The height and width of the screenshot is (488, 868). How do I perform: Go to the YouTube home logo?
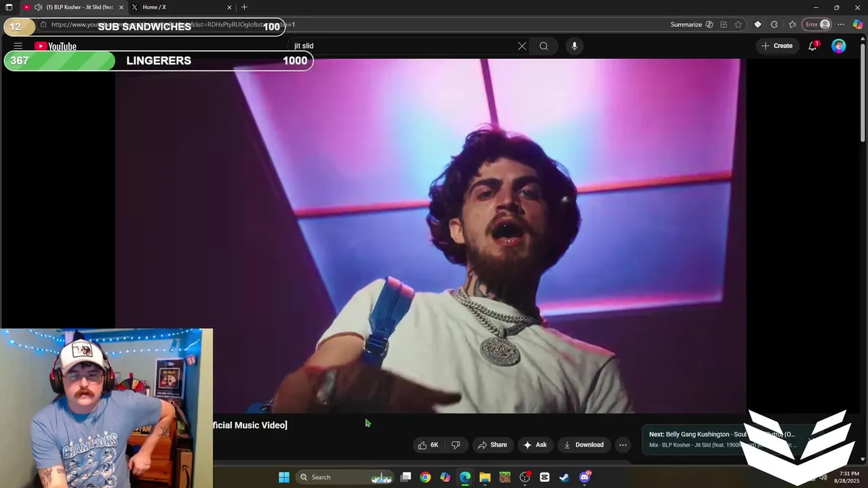(56, 46)
